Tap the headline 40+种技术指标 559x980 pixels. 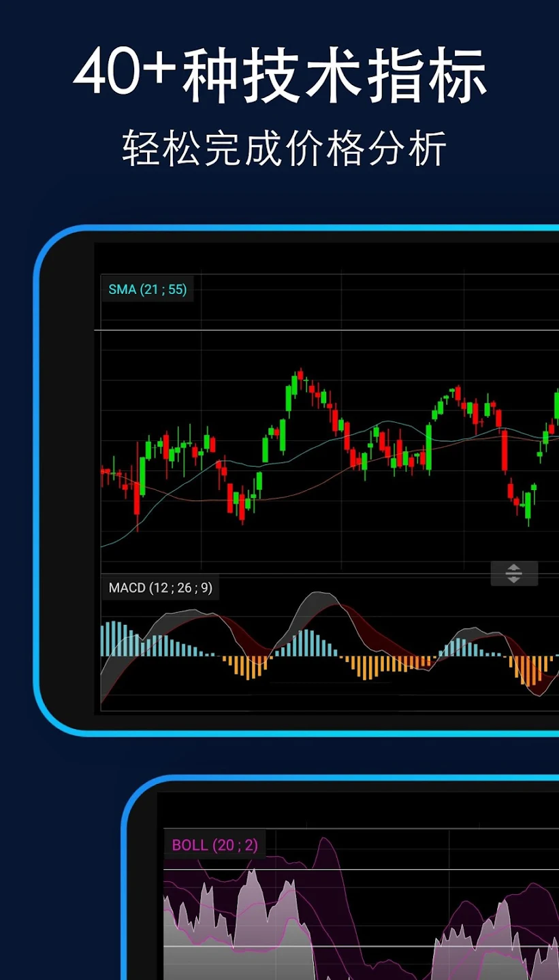pos(280,72)
